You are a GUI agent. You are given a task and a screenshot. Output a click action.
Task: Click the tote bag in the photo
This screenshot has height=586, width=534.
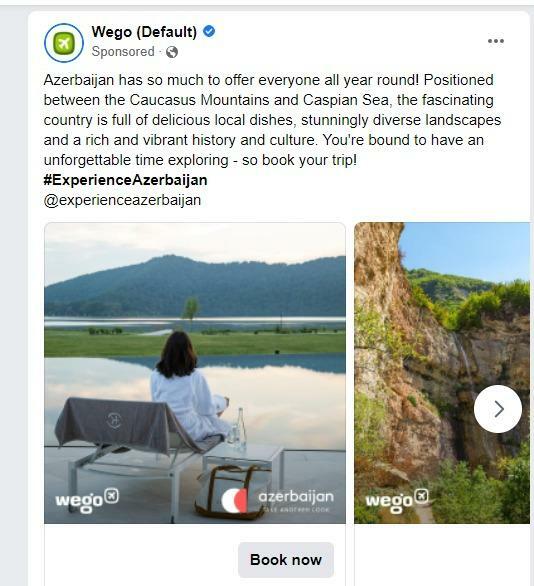232,491
